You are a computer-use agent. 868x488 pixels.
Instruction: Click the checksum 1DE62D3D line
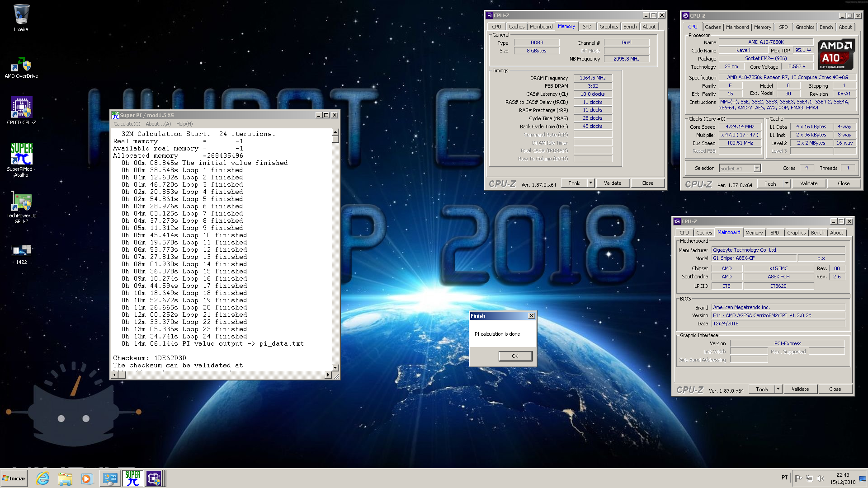coord(150,358)
